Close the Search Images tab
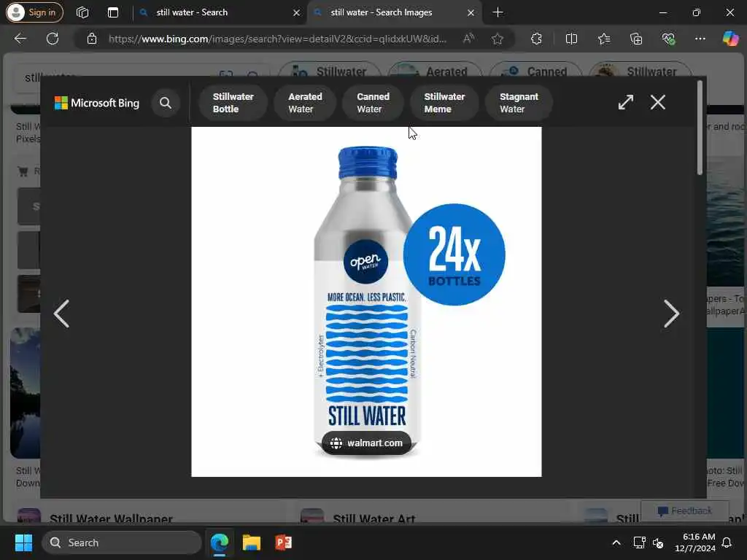Image resolution: width=747 pixels, height=560 pixels. point(471,13)
